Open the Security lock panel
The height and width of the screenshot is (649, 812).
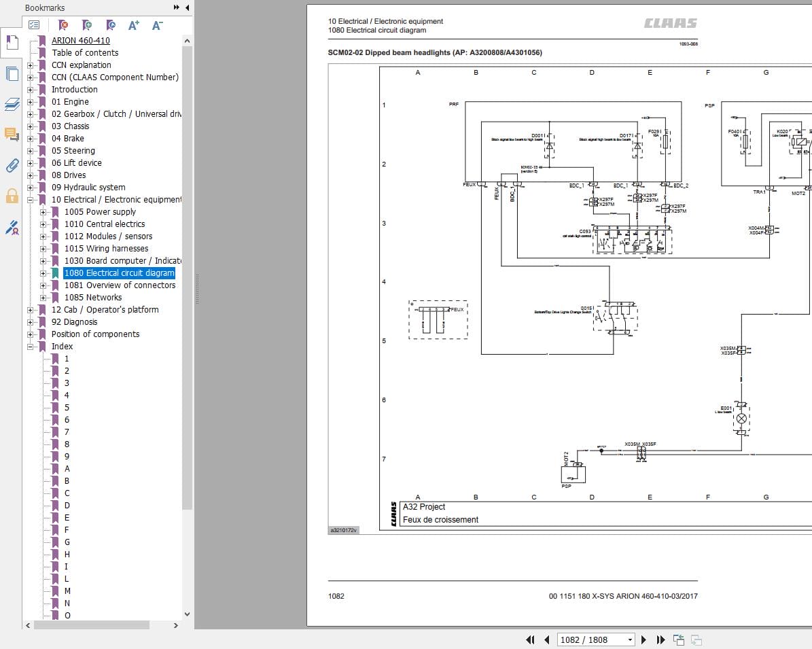click(12, 196)
